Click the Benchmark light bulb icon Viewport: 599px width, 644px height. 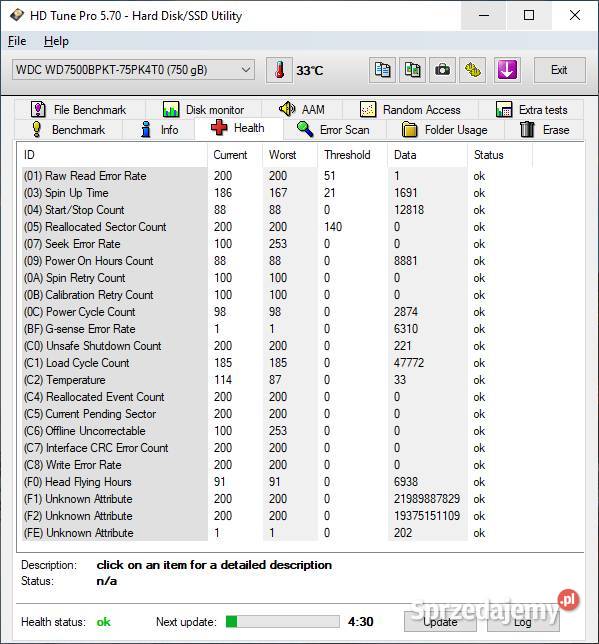37,129
